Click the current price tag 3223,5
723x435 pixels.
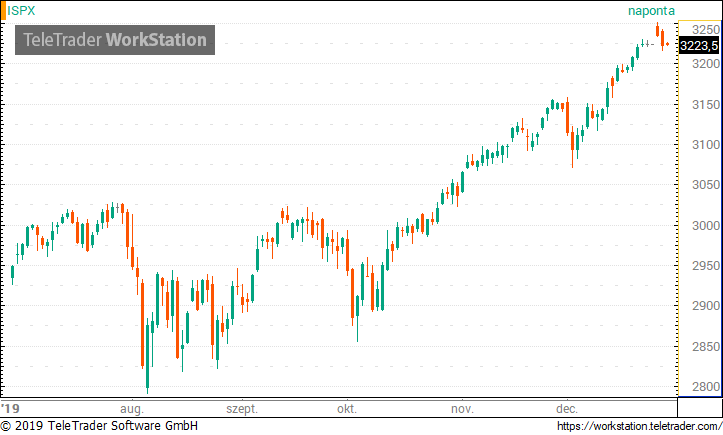[x=699, y=46]
